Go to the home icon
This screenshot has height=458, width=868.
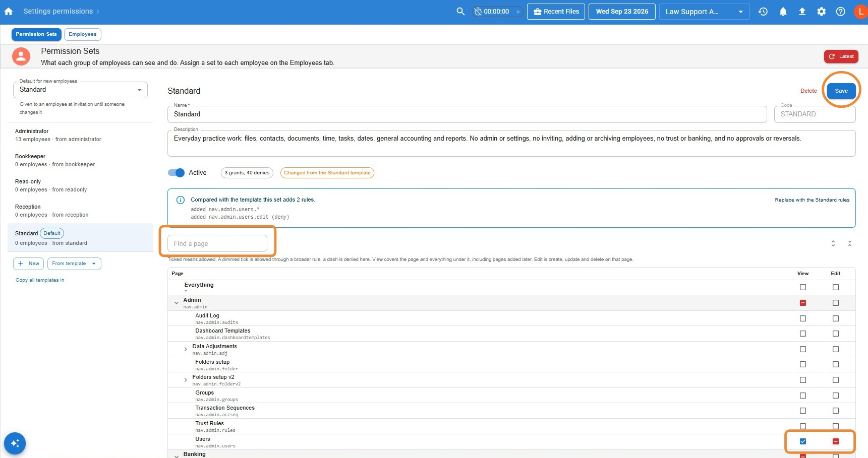coord(9,11)
